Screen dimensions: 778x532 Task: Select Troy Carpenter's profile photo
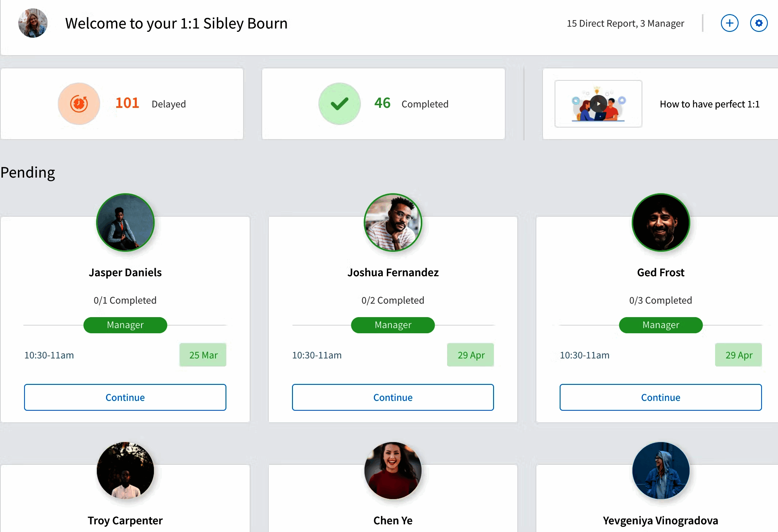tap(125, 471)
